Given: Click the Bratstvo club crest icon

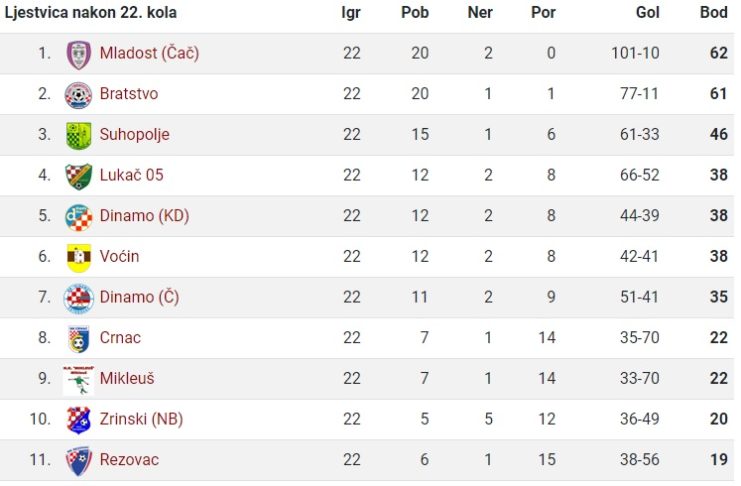Looking at the screenshot, I should click(78, 95).
